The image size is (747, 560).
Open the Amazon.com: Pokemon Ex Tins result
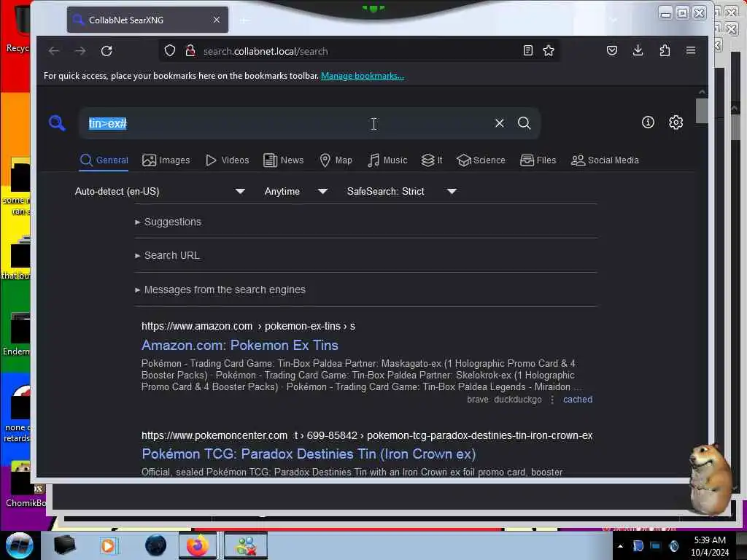pyautogui.click(x=239, y=345)
